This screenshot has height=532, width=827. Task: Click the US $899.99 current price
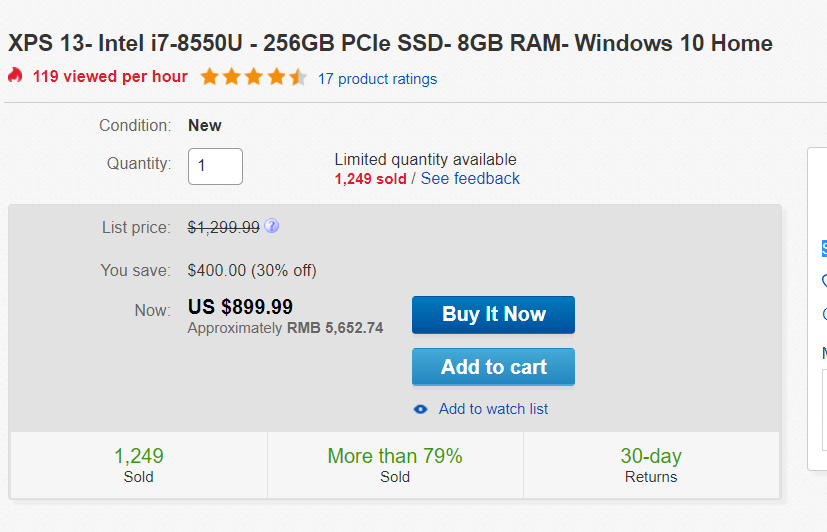pyautogui.click(x=241, y=307)
